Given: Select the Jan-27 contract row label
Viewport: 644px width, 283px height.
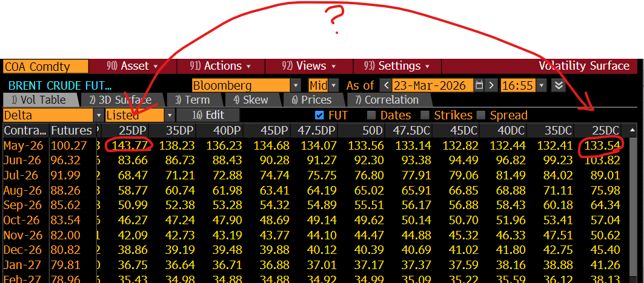Looking at the screenshot, I should tap(22, 265).
